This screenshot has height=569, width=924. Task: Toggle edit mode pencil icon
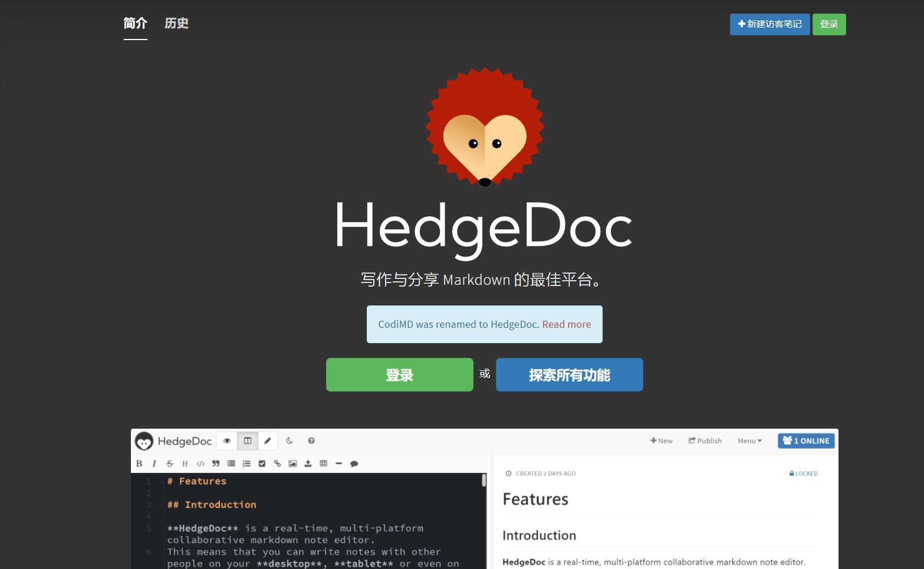268,441
